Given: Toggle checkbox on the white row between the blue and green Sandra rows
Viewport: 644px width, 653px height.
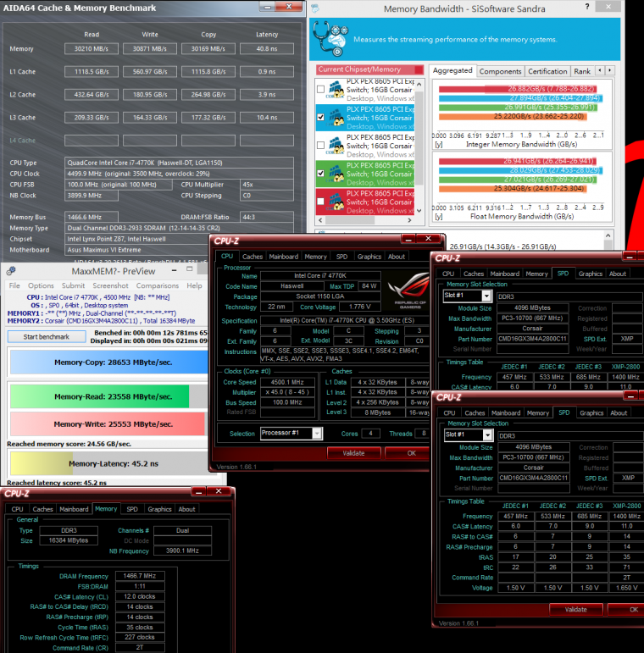Looking at the screenshot, I should click(321, 146).
